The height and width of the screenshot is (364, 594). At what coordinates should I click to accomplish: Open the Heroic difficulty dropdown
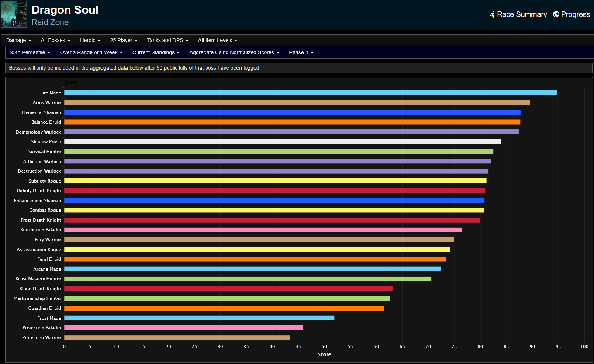coord(90,40)
